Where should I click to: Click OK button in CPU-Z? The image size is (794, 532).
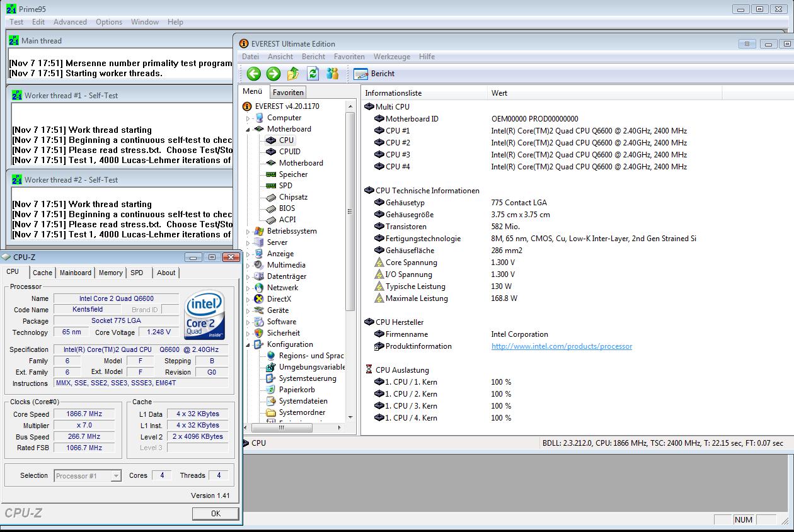(216, 513)
